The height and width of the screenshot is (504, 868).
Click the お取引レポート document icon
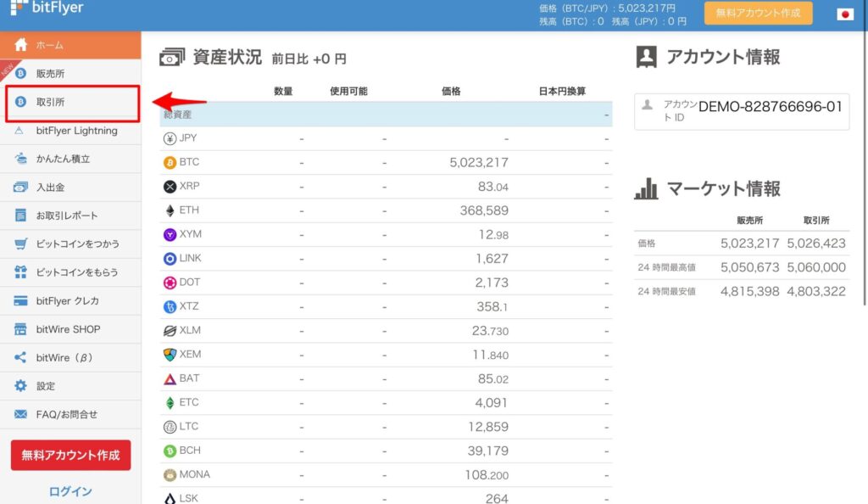[x=20, y=216]
